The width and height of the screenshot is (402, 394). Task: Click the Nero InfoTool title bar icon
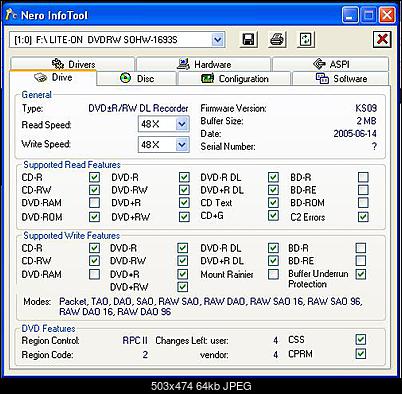pos(11,15)
